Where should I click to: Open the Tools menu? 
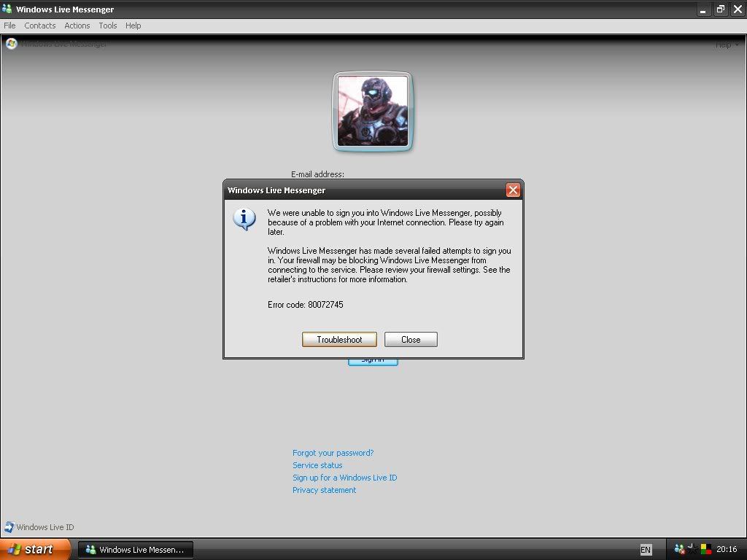point(108,26)
